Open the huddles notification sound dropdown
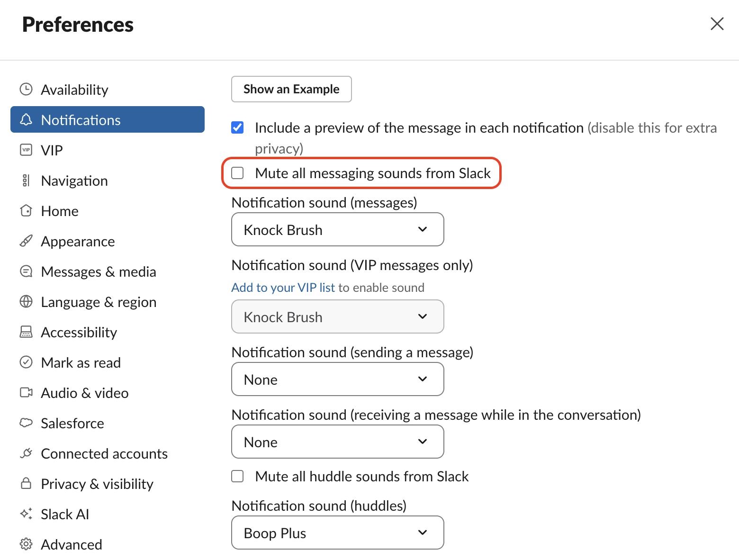 pos(338,533)
